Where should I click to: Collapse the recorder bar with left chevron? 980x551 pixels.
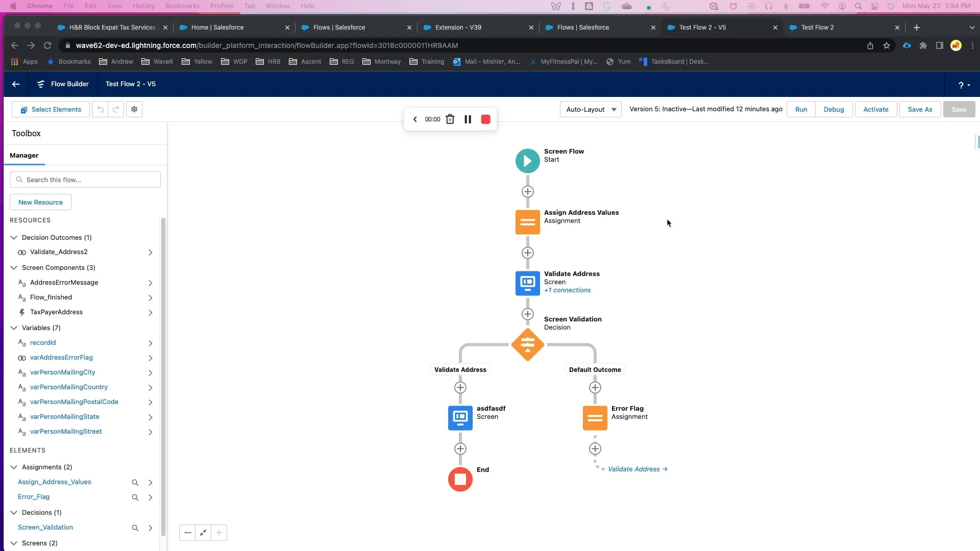click(415, 119)
